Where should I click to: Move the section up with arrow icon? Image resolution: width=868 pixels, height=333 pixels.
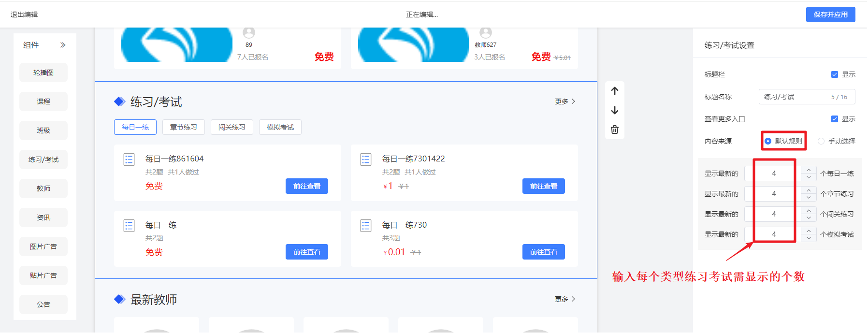click(615, 91)
